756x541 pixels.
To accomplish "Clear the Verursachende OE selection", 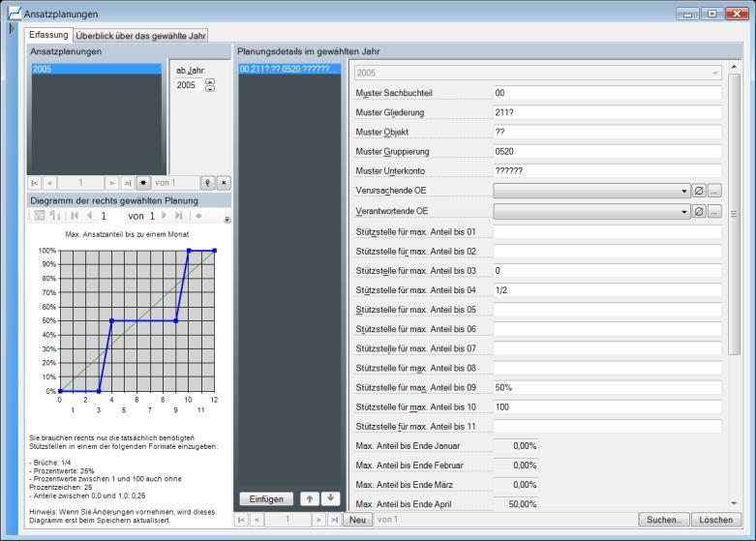I will click(x=699, y=191).
